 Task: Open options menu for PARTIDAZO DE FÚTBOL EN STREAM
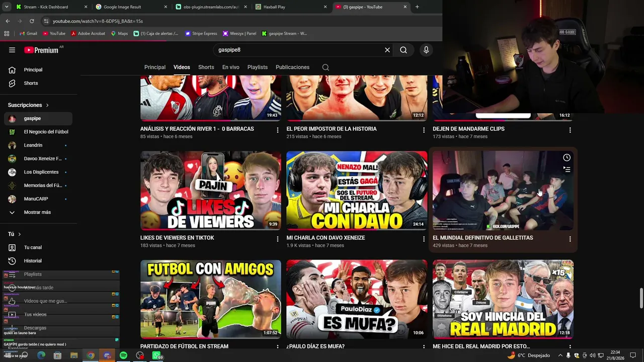(277, 347)
